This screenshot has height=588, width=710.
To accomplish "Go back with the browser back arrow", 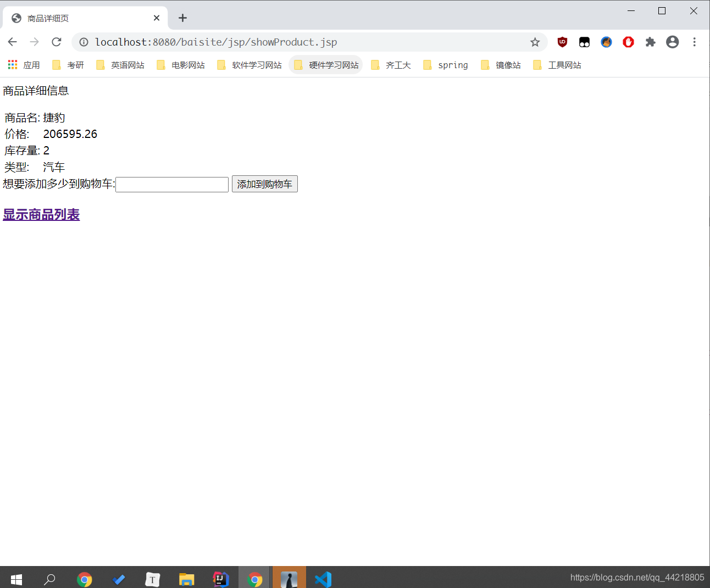I will [12, 42].
